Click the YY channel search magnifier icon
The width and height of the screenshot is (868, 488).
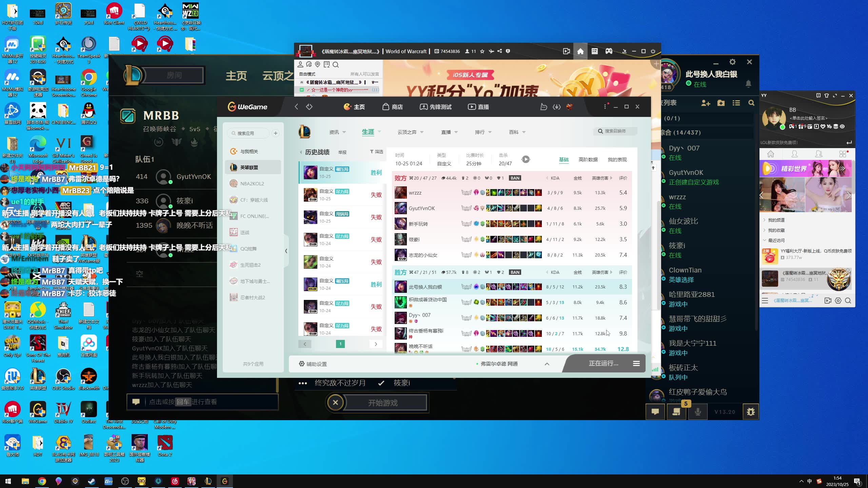pos(336,64)
